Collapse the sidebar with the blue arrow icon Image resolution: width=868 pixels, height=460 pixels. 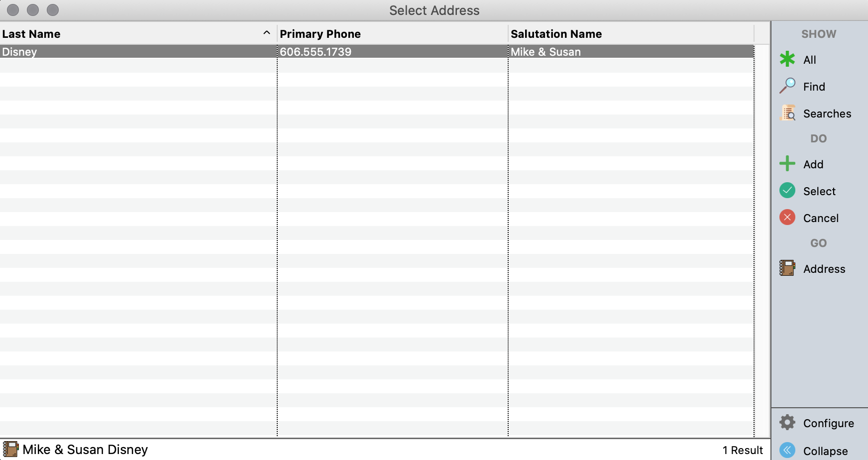pos(787,450)
